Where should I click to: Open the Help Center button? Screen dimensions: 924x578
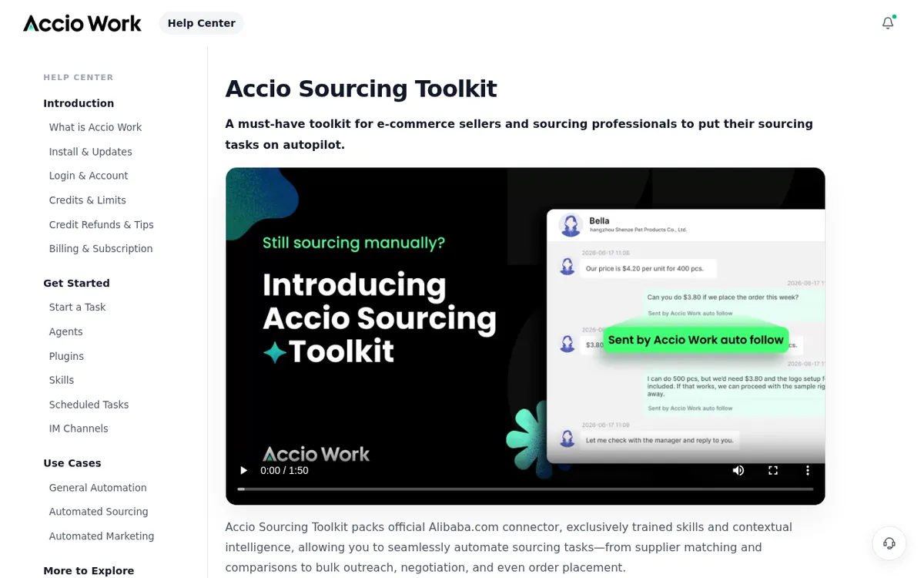pos(201,23)
